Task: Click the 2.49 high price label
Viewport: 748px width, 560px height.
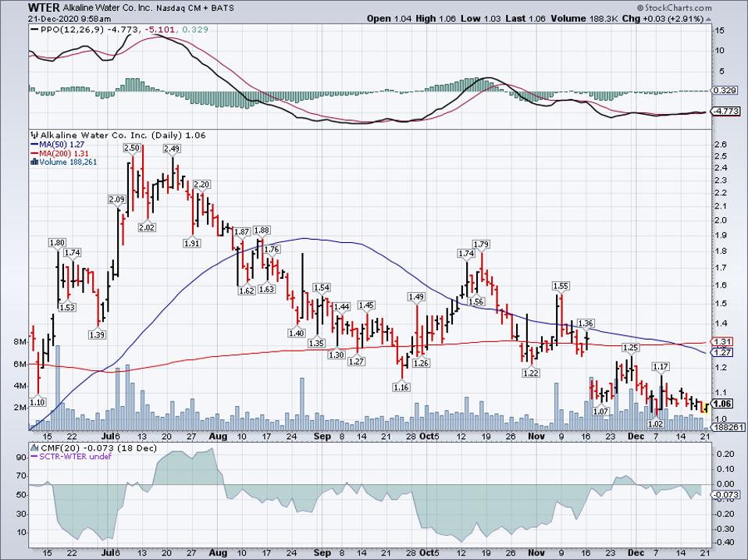Action: 172,149
